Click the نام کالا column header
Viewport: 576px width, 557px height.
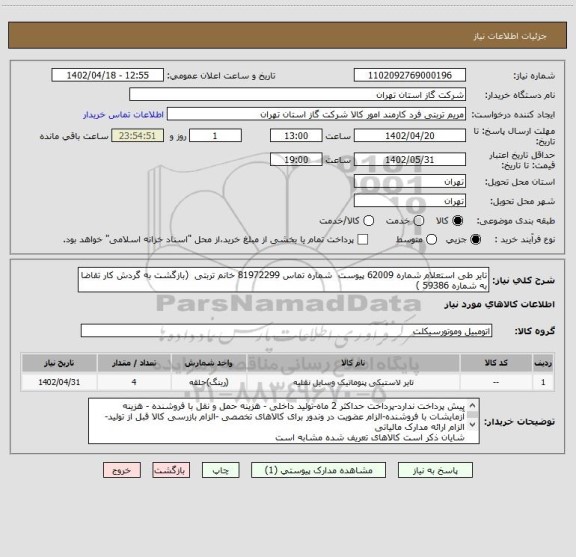tap(353, 363)
